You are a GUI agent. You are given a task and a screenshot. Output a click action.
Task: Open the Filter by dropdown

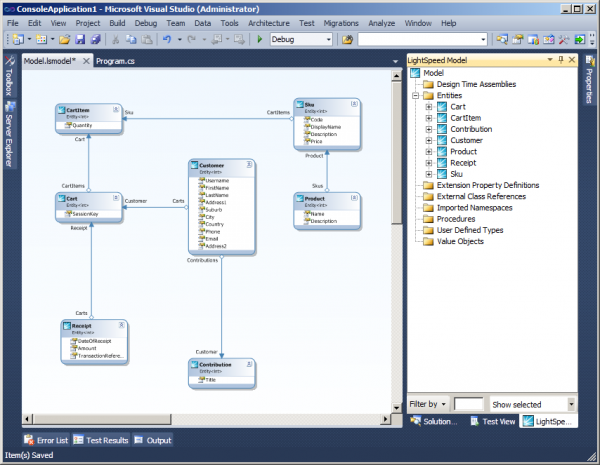428,404
